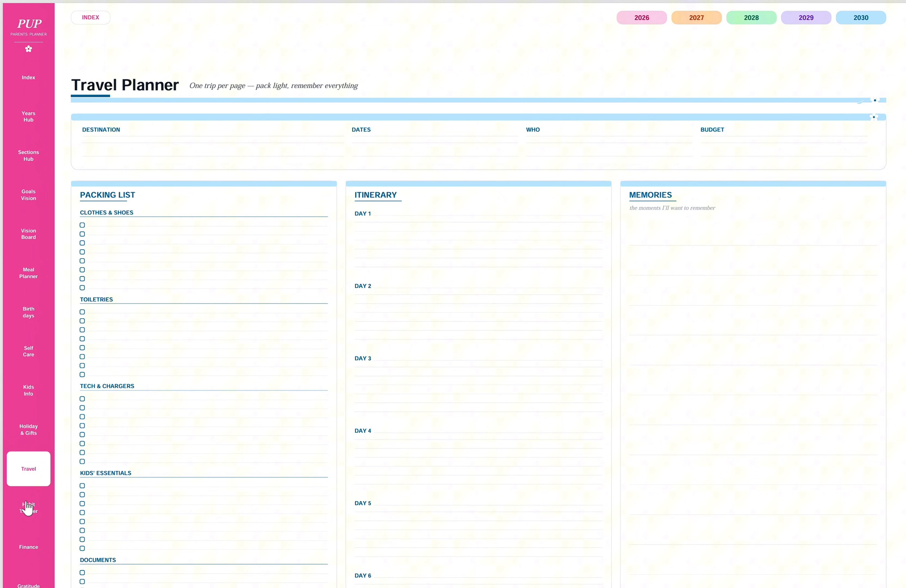Jump to the 2030 year tab
The width and height of the screenshot is (906, 588).
point(861,17)
